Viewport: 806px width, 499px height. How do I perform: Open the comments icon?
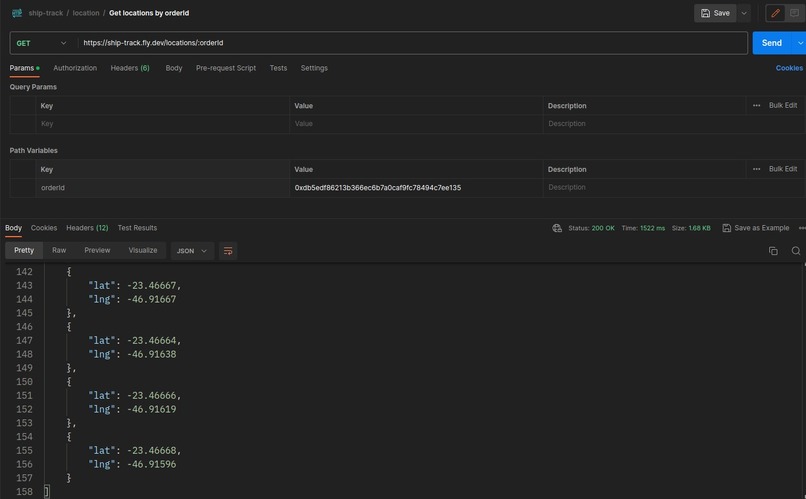point(795,13)
